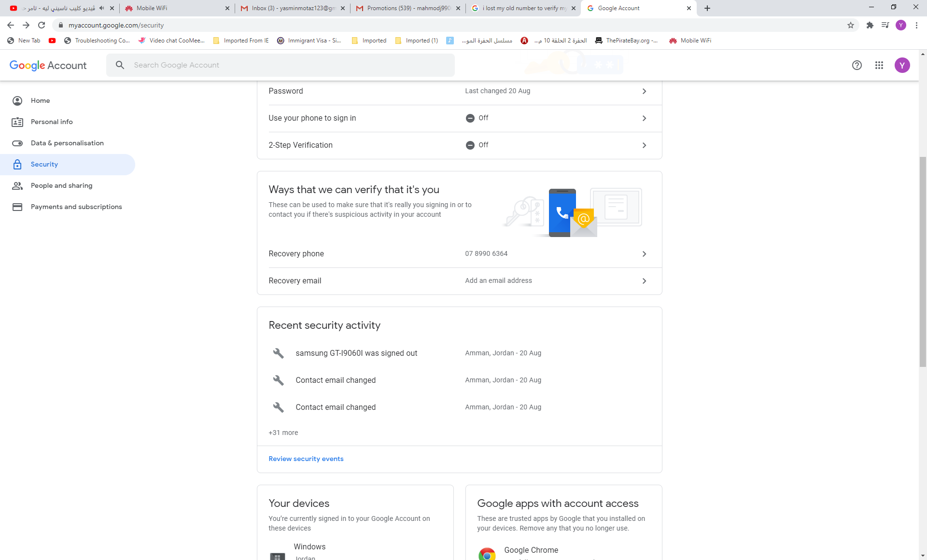Open the Google apps grid
This screenshot has width=927, height=560.
pos(879,65)
